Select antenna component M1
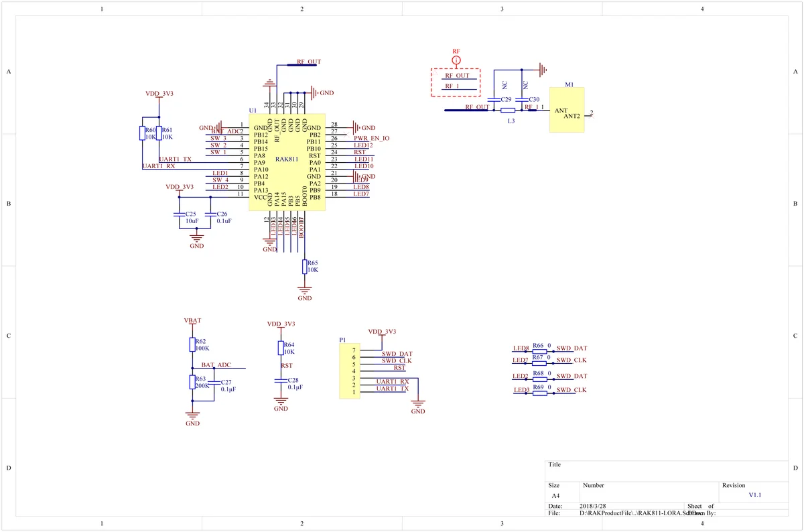 click(566, 109)
